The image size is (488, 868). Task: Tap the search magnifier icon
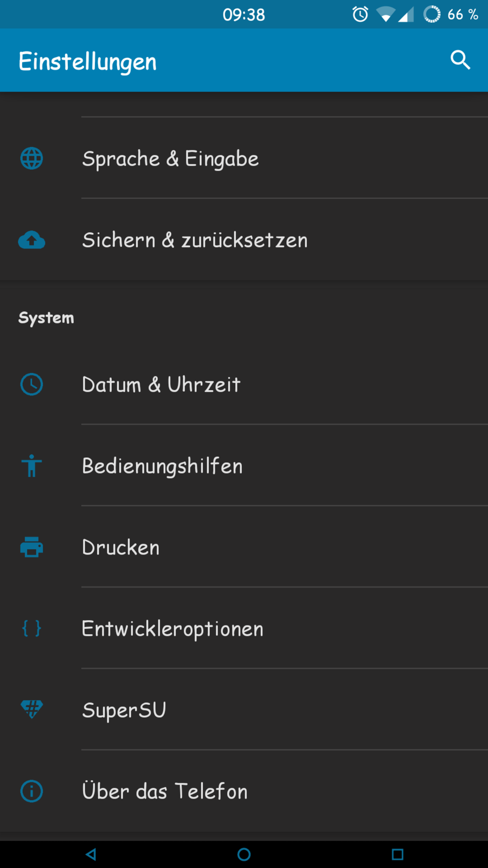[460, 60]
